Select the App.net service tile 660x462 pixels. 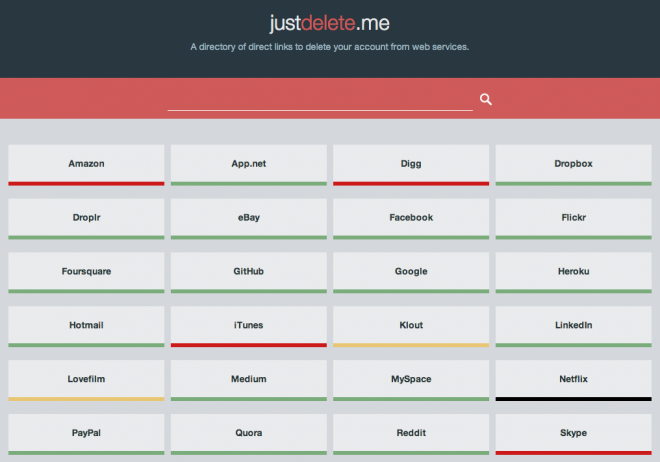click(x=248, y=164)
